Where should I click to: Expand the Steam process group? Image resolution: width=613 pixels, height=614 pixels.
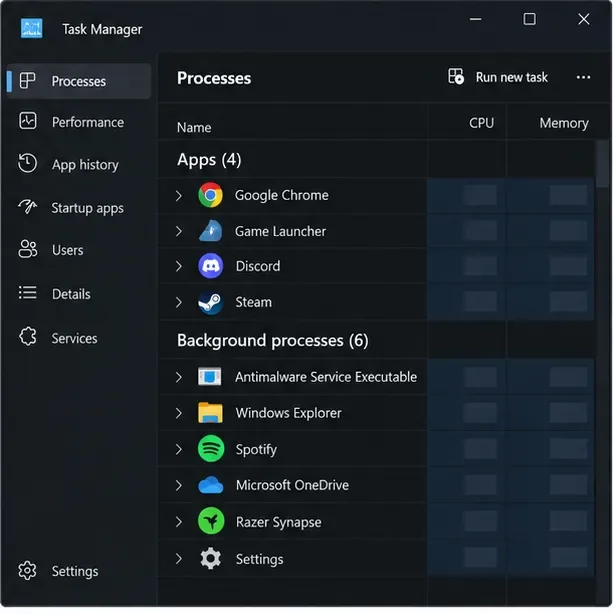(x=179, y=302)
